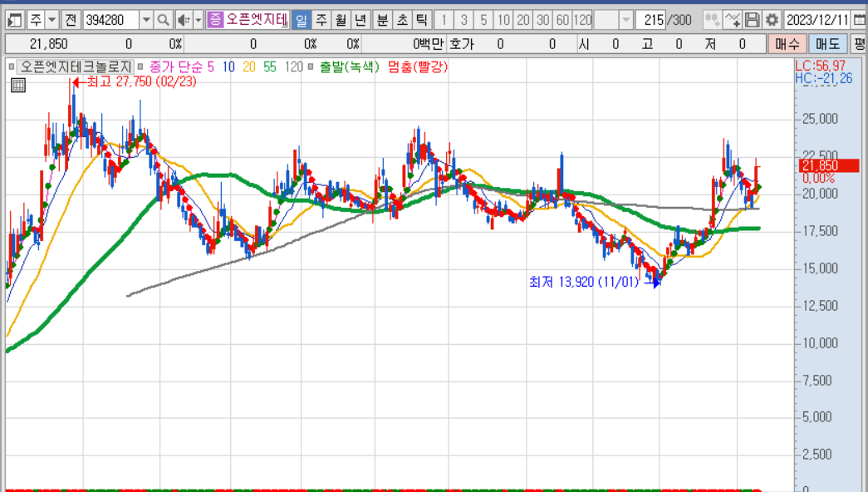Click the gray 120 moving average legend
The height and width of the screenshot is (492, 868).
[x=294, y=67]
